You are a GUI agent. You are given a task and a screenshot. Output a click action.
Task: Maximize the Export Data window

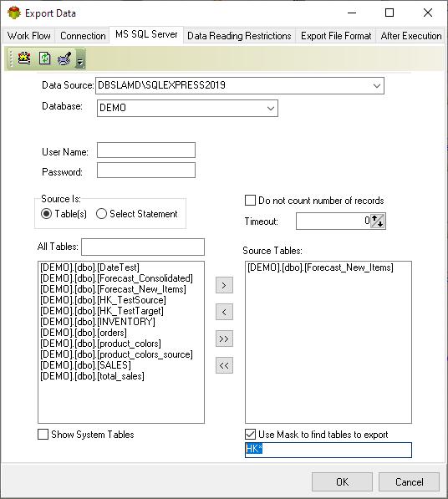(x=389, y=13)
